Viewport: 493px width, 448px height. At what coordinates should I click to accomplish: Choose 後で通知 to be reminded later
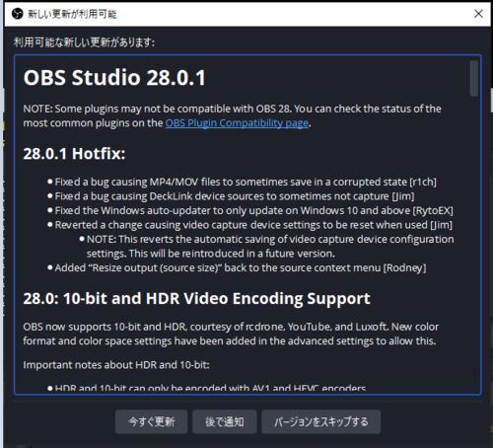225,421
